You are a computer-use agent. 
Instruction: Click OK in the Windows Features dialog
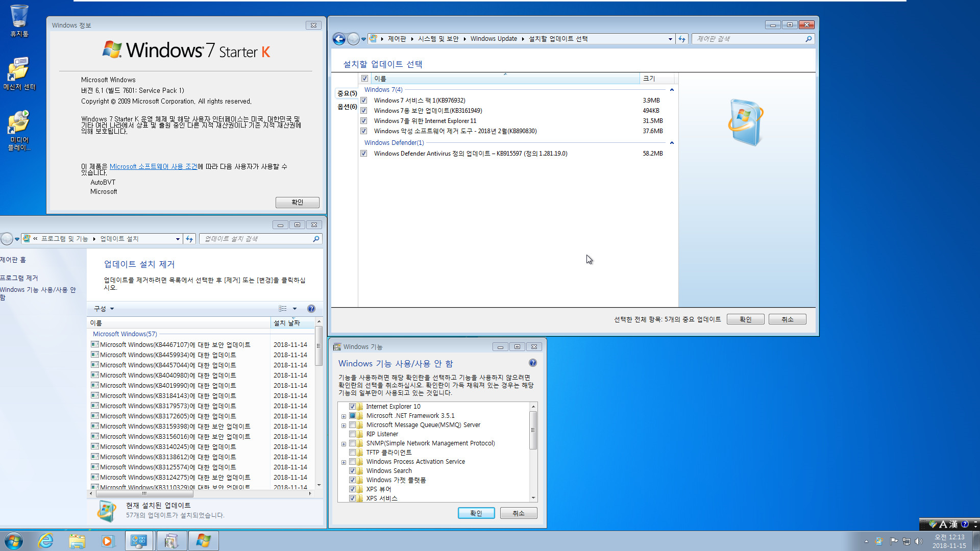(476, 513)
